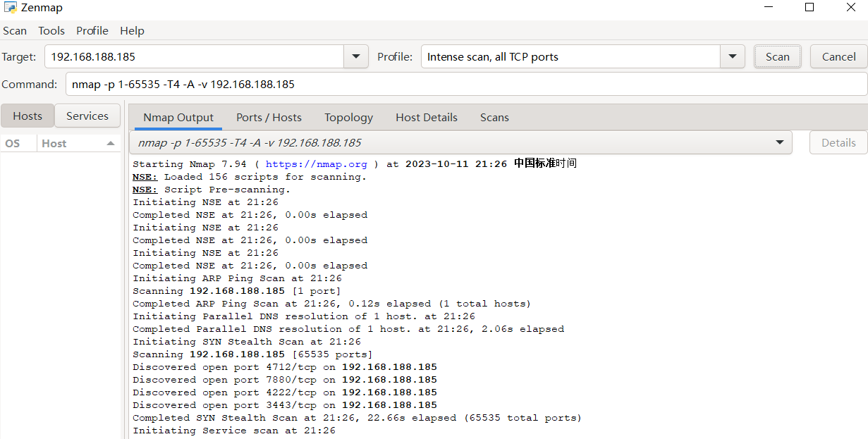This screenshot has width=868, height=439.
Task: Click the Cancel button
Action: coord(839,56)
